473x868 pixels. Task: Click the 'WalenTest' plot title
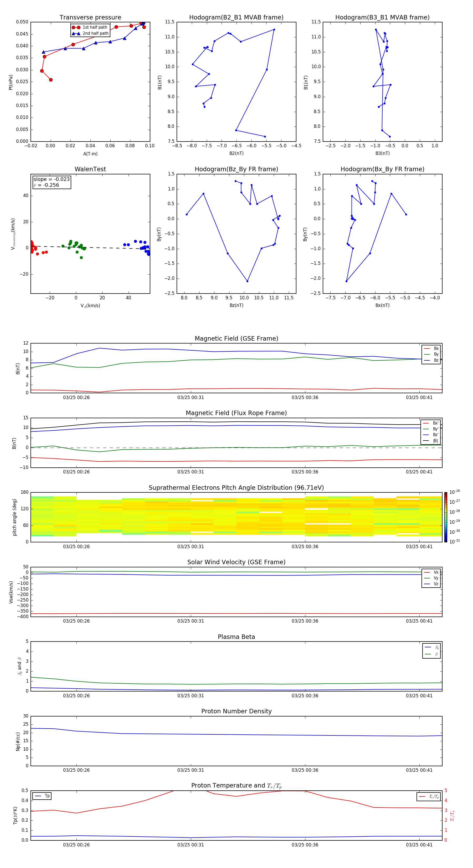coord(90,169)
